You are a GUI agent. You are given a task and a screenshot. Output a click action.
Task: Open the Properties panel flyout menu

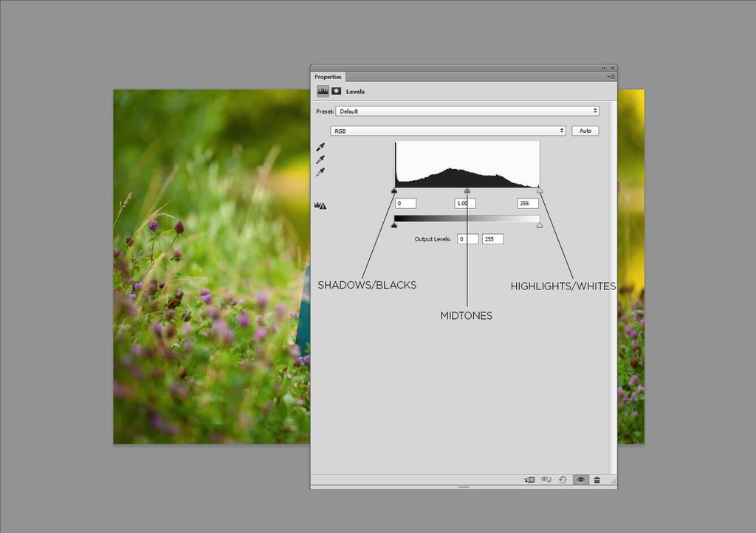(611, 77)
